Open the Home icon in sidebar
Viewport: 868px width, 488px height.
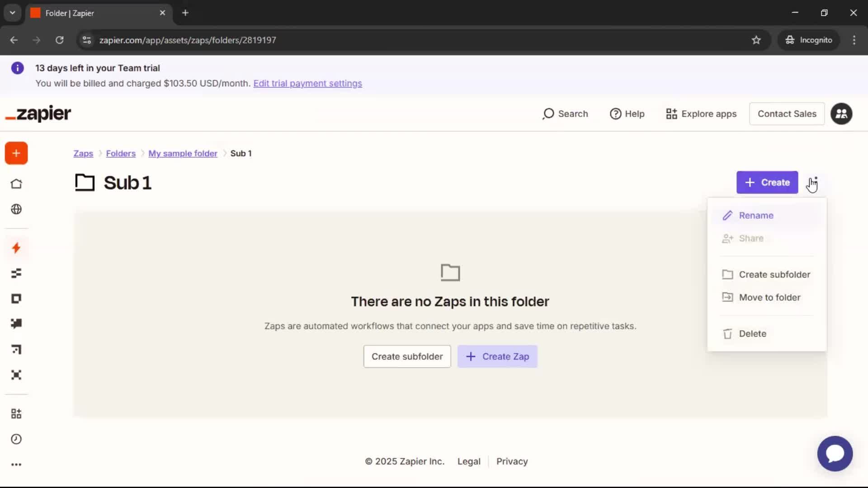[x=16, y=184]
